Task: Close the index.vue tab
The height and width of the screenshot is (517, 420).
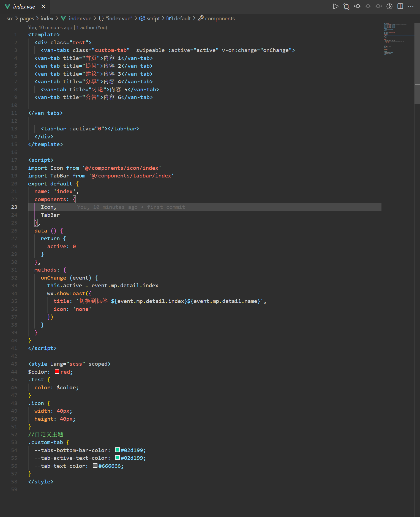Action: pos(43,6)
